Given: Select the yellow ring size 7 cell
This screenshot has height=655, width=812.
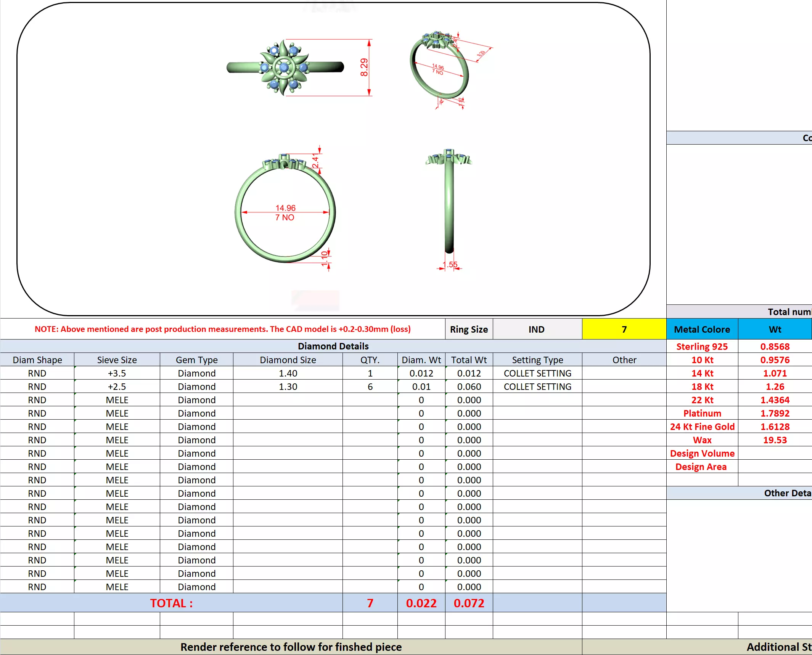Looking at the screenshot, I should (x=624, y=329).
